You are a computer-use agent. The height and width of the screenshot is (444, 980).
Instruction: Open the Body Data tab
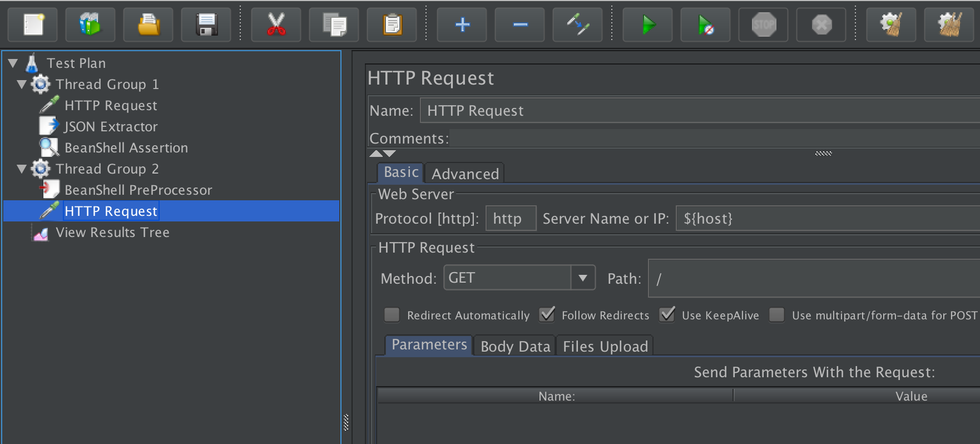pos(515,347)
